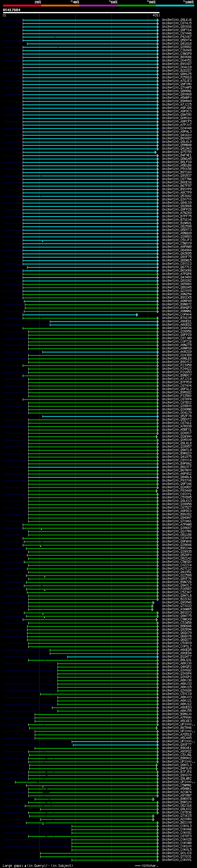
Task: Click the UniRef100_Q06H34 label
Action: 177,328
